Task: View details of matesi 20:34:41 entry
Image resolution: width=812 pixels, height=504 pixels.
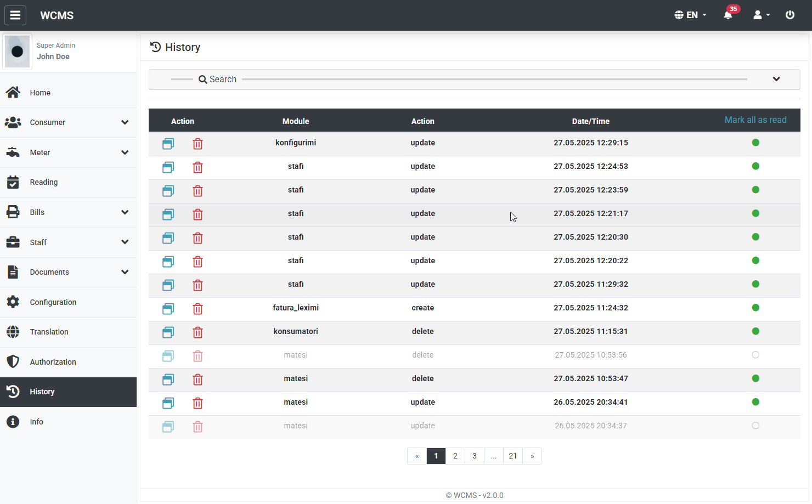Action: pyautogui.click(x=168, y=403)
